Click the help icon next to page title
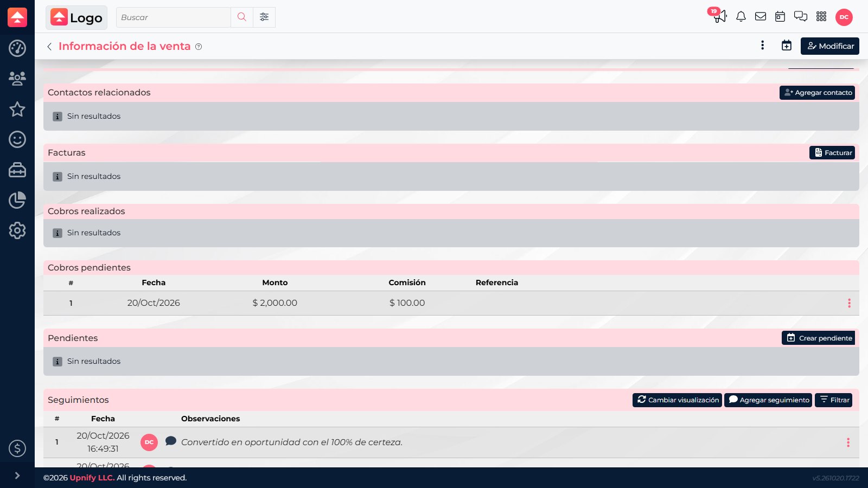The width and height of the screenshot is (868, 488). (x=199, y=47)
